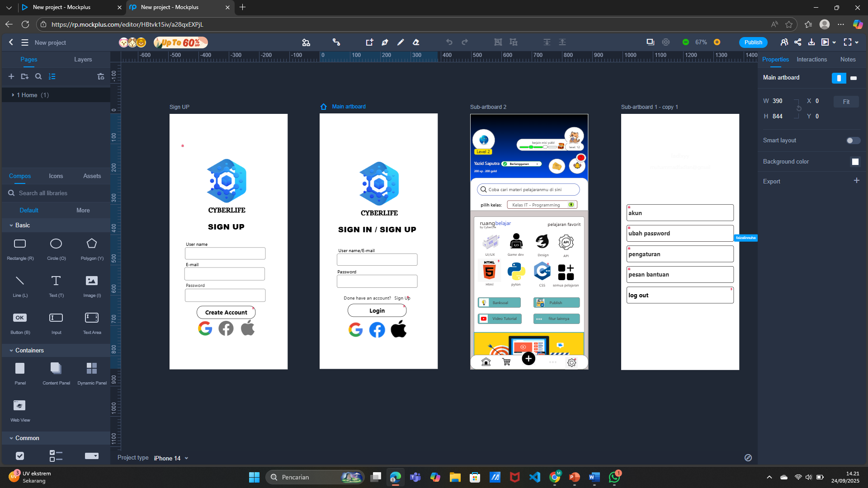Select landscape artboard orientation

(x=854, y=78)
